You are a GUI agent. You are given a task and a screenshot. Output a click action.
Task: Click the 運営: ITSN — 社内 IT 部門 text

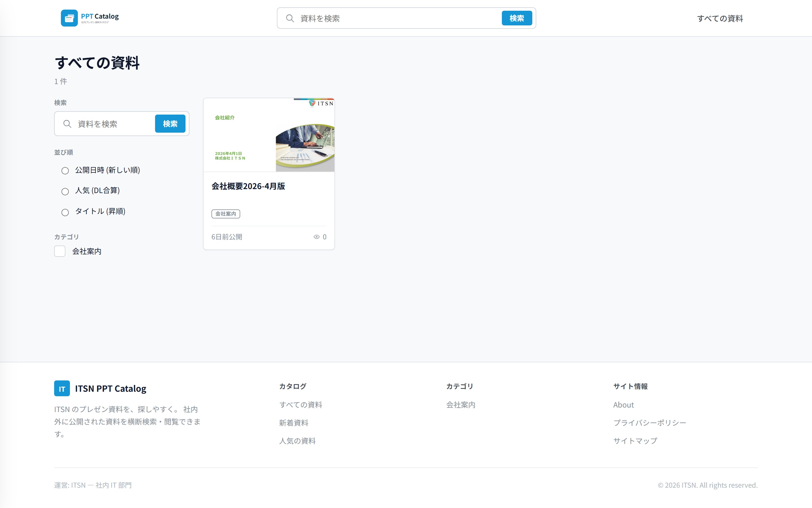(93, 485)
